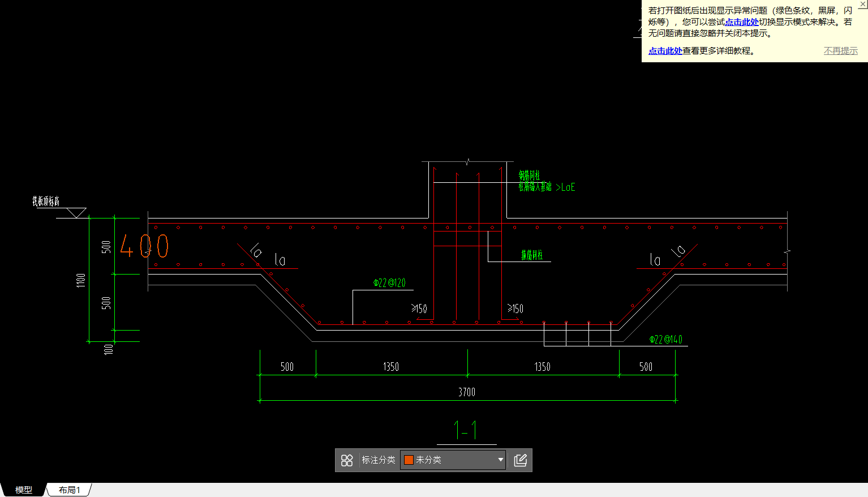Viewport: 868px width, 497px height.
Task: Click the 100 vertical dimension text
Action: coord(109,349)
